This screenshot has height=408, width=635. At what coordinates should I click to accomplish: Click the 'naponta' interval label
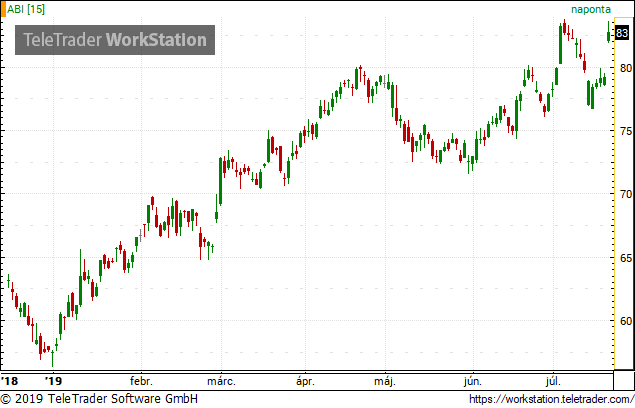click(x=590, y=9)
